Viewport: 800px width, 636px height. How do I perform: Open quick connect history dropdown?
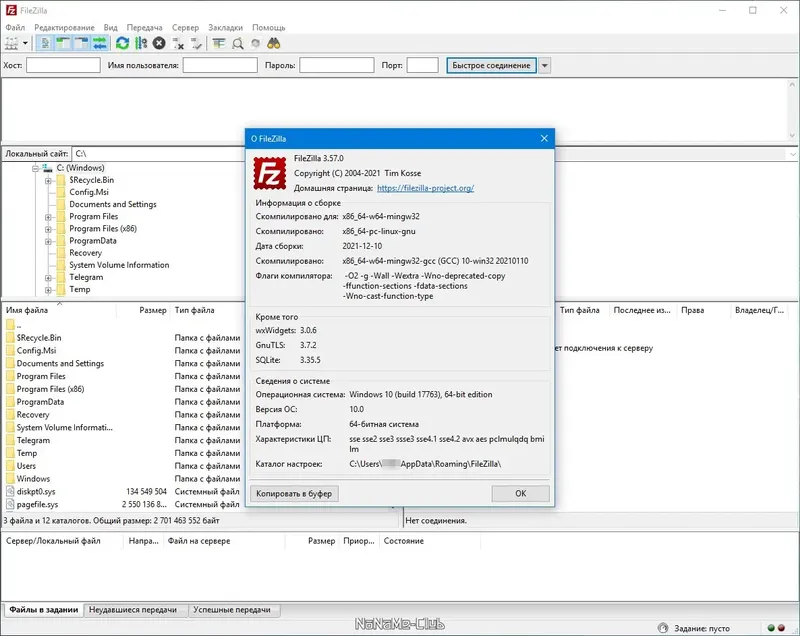coord(544,65)
